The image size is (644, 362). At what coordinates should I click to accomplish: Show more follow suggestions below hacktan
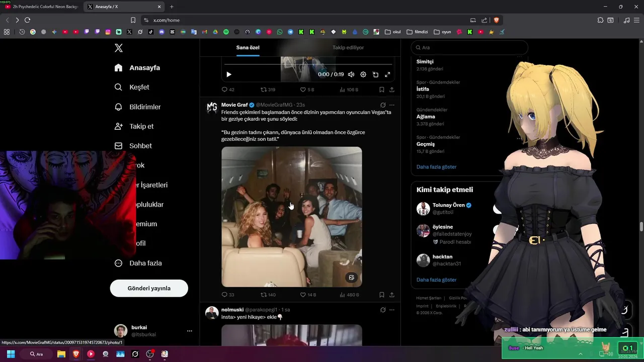point(437,280)
